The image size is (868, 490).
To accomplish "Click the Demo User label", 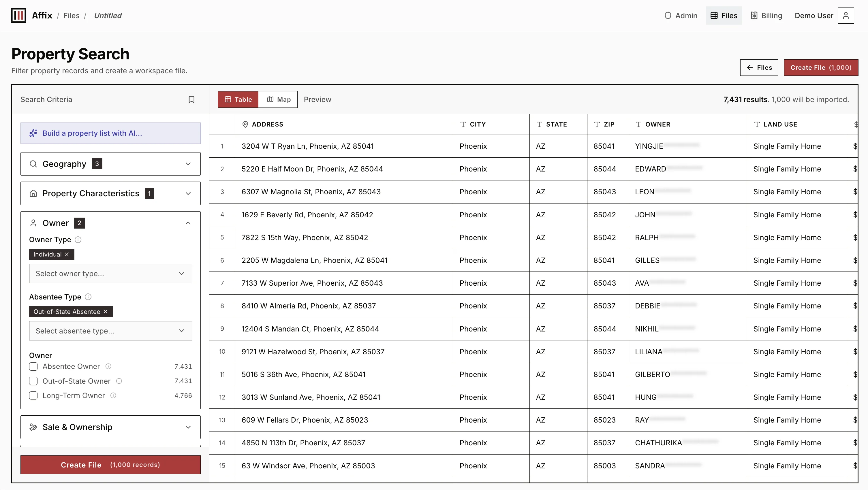I will [x=814, y=16].
